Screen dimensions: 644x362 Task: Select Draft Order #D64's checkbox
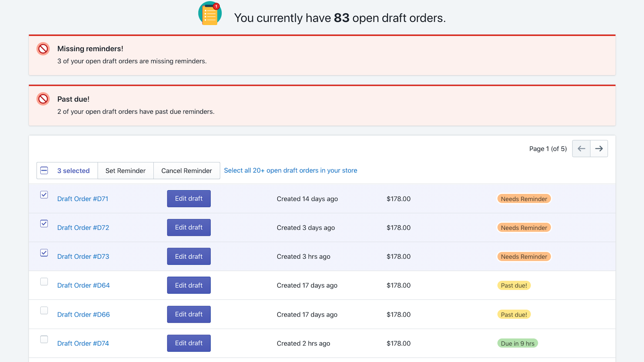click(x=44, y=282)
